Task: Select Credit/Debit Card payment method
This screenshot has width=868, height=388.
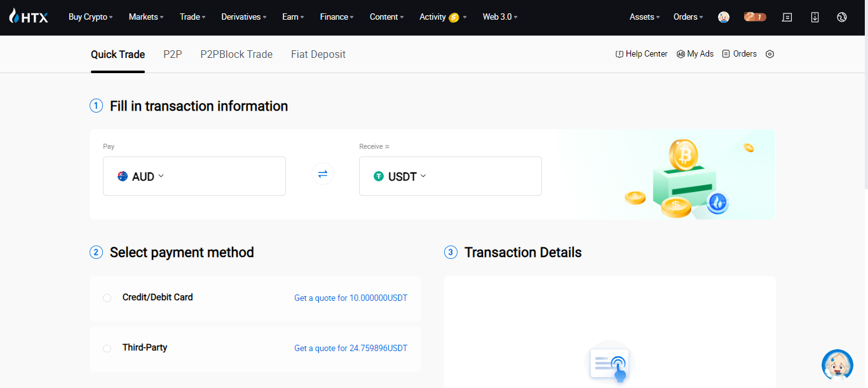Action: pos(107,298)
